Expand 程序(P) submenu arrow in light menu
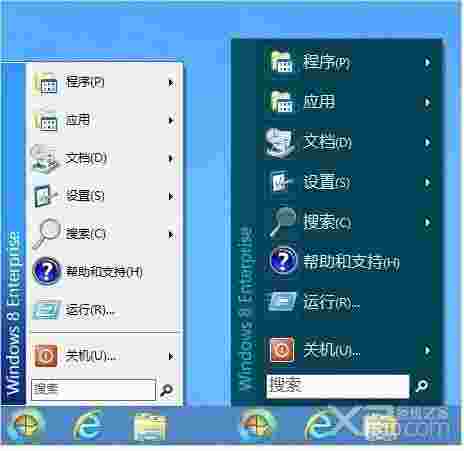The image size is (464, 451). point(171,83)
